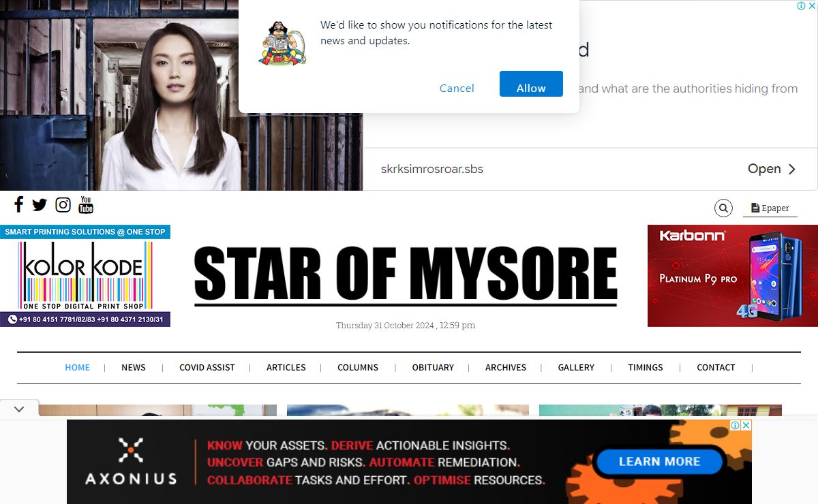Screen dimensions: 818x504
Task: Click the Star of Mysore logo
Action: pyautogui.click(x=406, y=275)
